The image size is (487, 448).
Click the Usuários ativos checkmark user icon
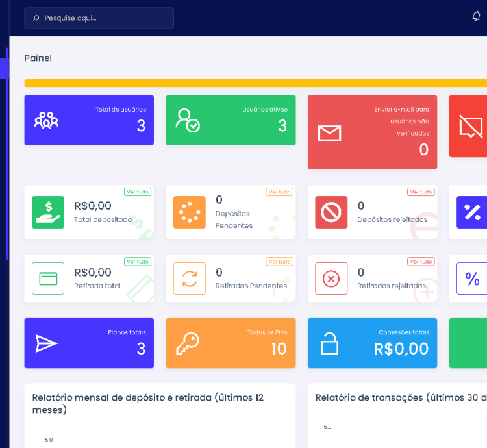pos(188,120)
